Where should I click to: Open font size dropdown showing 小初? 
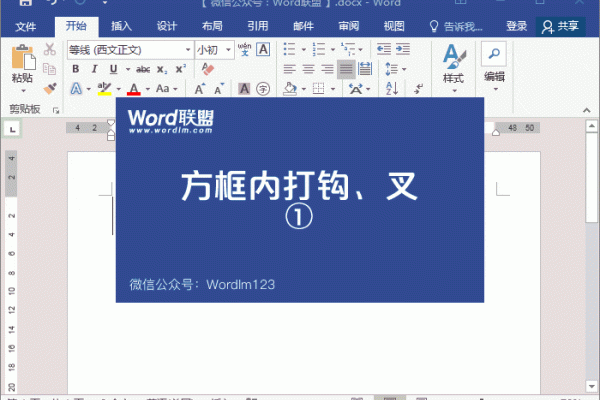[x=214, y=50]
